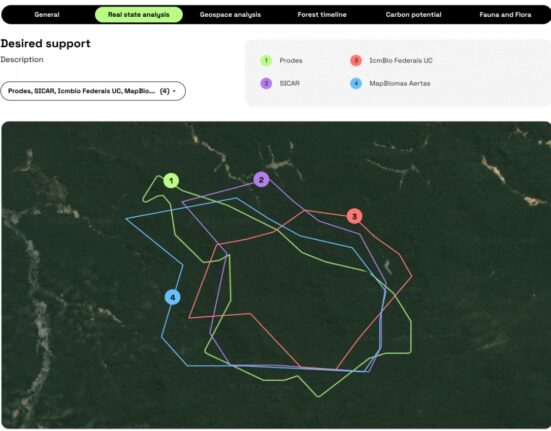Click the blue MapBiomas legend circle 4
Viewport: 551px width, 431px height.
point(356,83)
